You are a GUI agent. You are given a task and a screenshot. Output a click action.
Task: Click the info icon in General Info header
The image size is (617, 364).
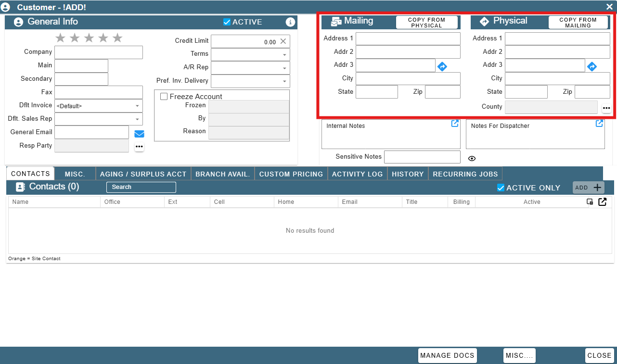coord(290,22)
